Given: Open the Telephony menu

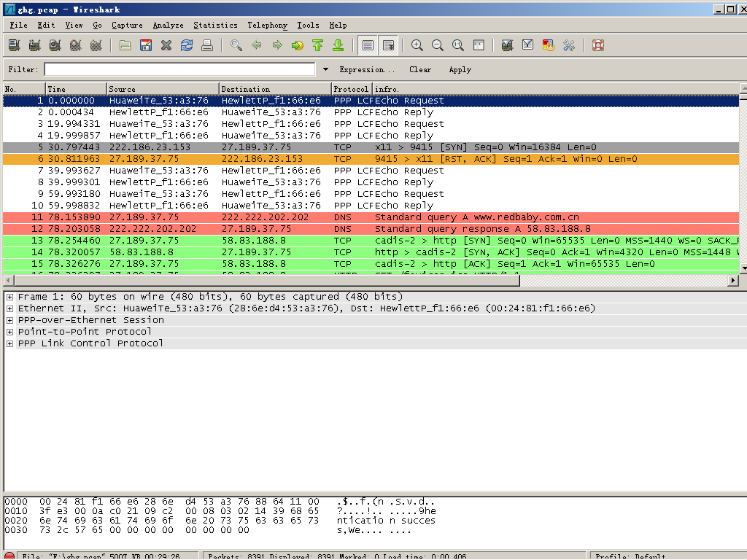Looking at the screenshot, I should (267, 26).
